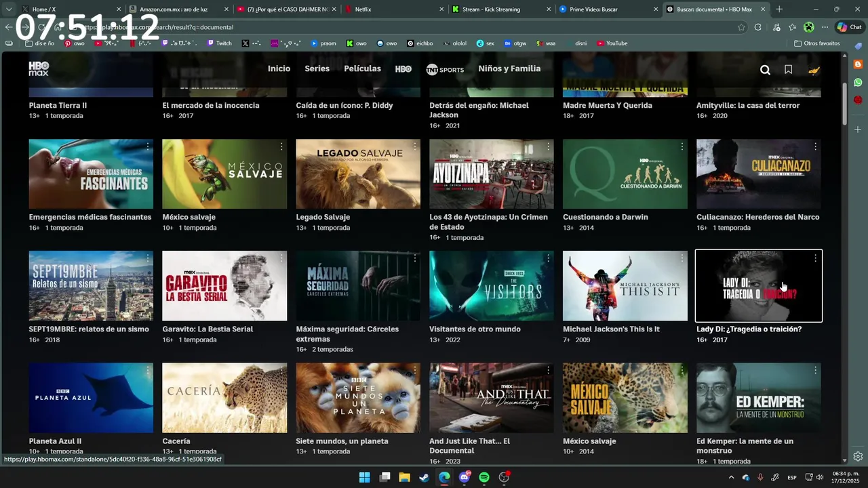
Task: Open options menu for Legado Salvaje card
Action: [x=414, y=146]
